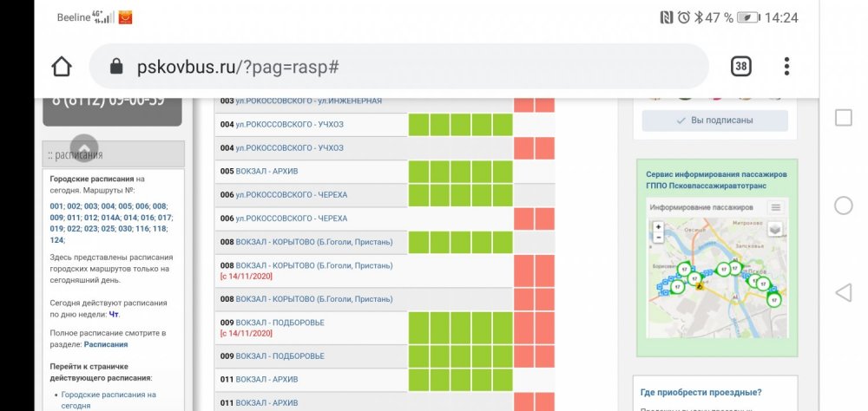Click the yellow wheelchair marker on the map
Viewport: 868px width, 411px height.
(x=700, y=286)
